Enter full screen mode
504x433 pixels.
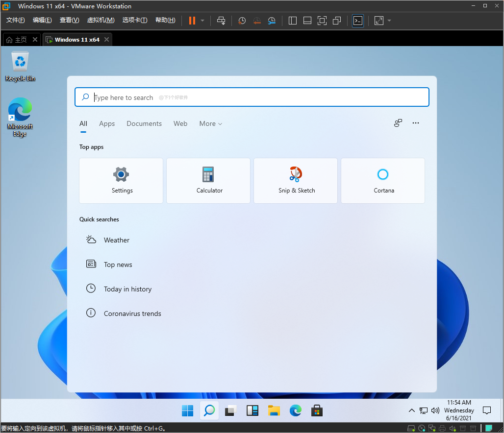pyautogui.click(x=322, y=21)
